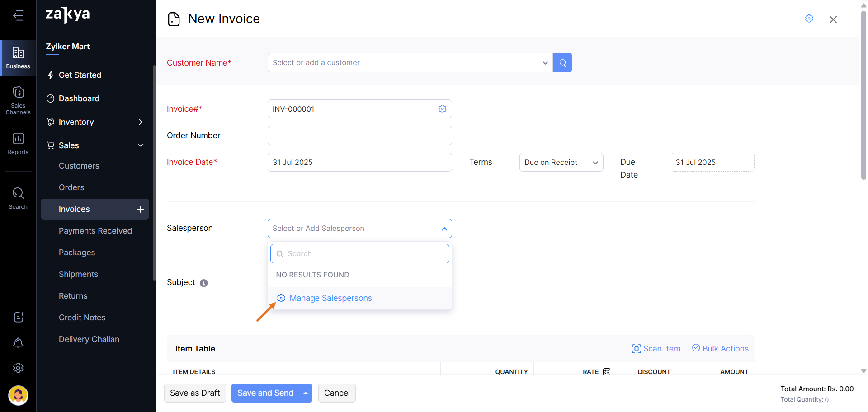Expand the Customer Name dropdown
This screenshot has height=412, width=868.
pos(545,63)
